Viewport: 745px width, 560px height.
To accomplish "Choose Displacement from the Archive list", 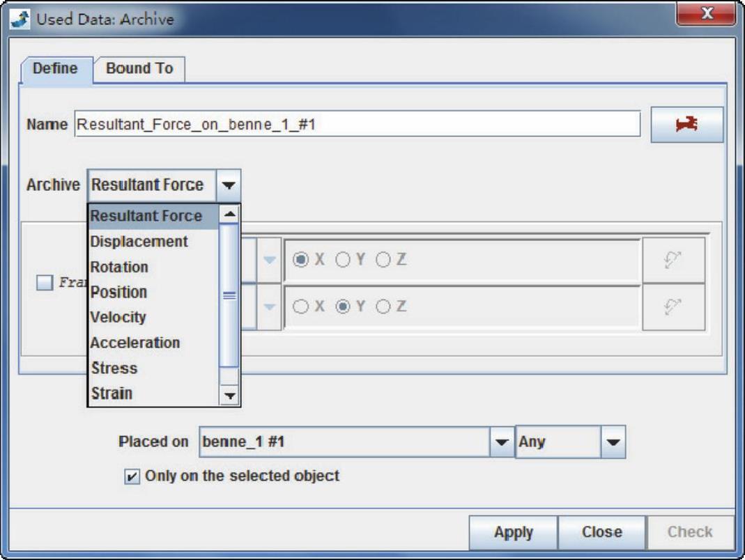I will (x=139, y=242).
